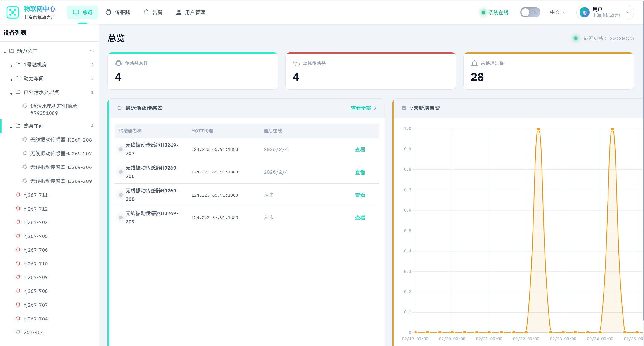This screenshot has width=644, height=346.
Task: Expand the 1号燃机房 folder
Action: click(x=11, y=66)
